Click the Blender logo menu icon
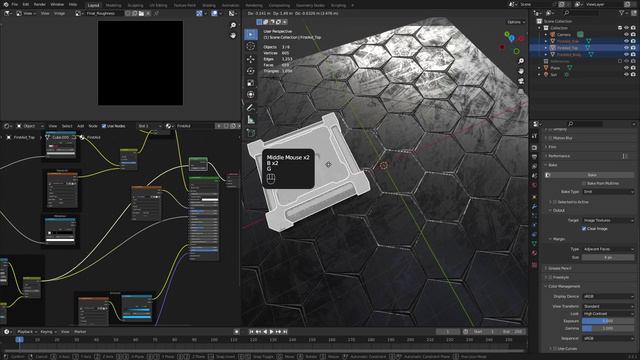Image resolution: width=640 pixels, height=360 pixels. click(6, 4)
